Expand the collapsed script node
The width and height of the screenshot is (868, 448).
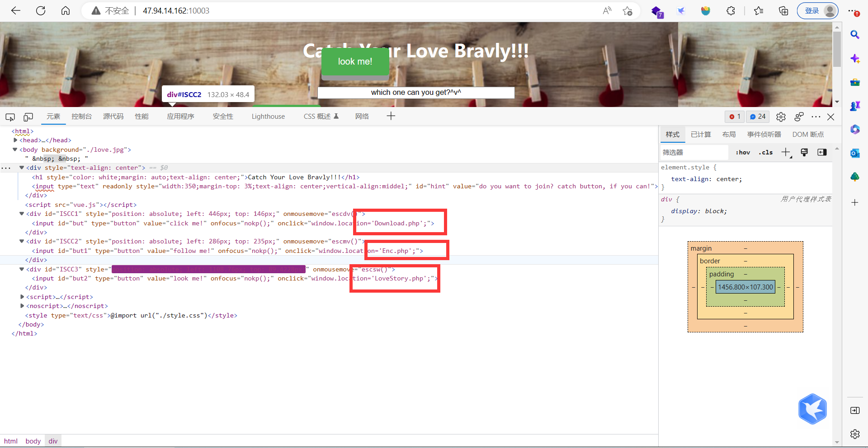click(22, 297)
